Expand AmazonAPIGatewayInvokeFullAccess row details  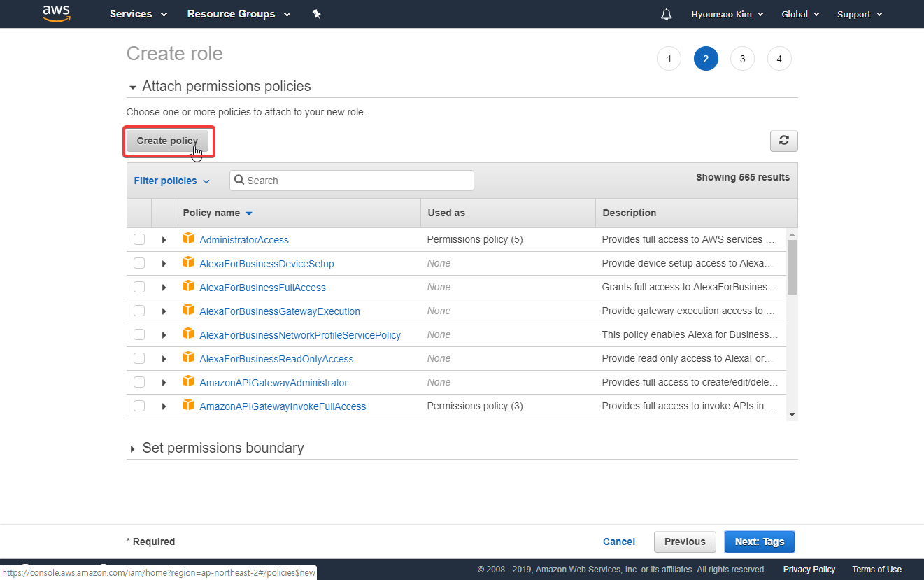pos(164,406)
